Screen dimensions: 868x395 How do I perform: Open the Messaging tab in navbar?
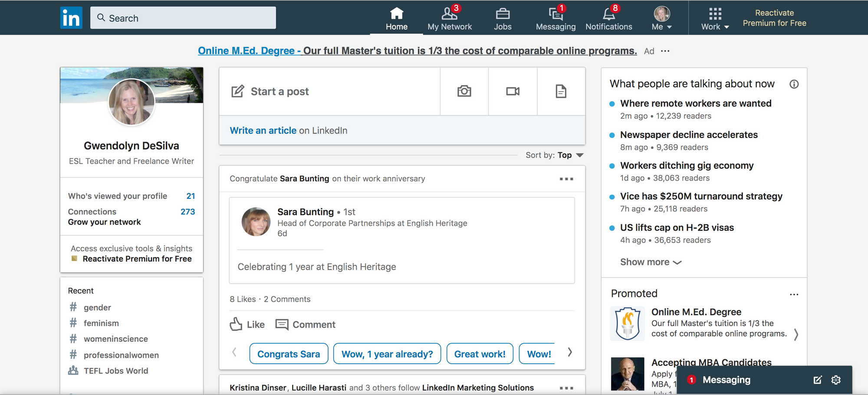point(556,19)
